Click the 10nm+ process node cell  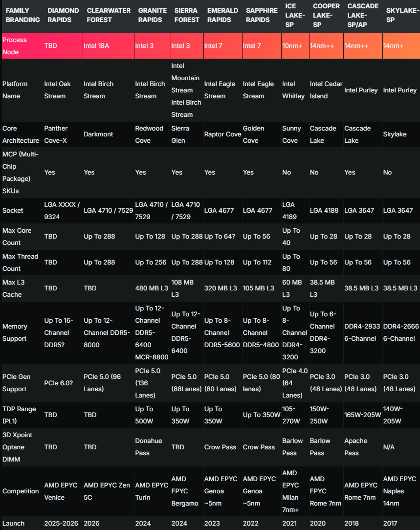[295, 46]
